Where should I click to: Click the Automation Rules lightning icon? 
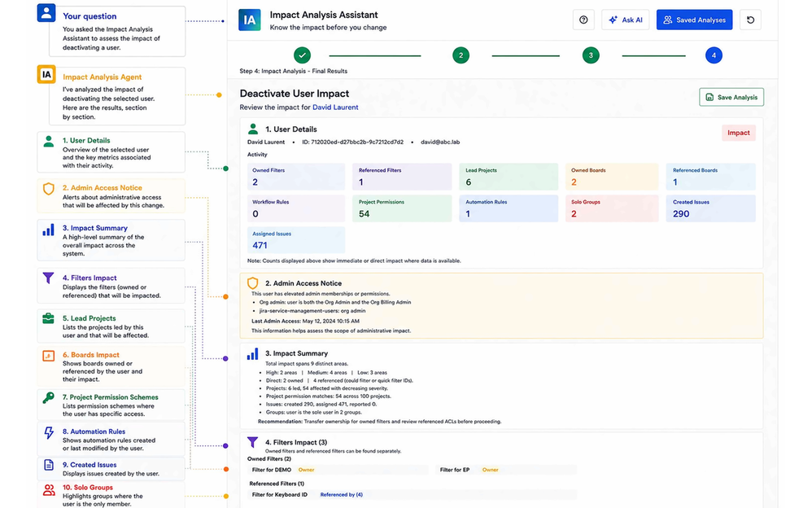tap(49, 432)
